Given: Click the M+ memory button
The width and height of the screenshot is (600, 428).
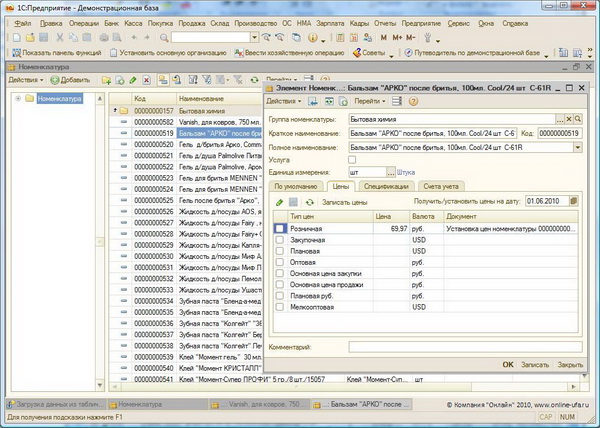Looking at the screenshot, I should point(397,37).
